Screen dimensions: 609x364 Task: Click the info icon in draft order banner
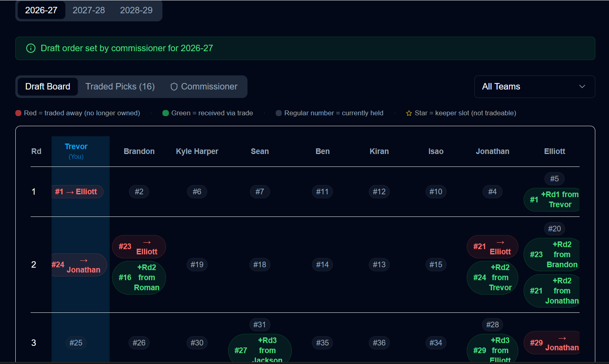click(31, 48)
